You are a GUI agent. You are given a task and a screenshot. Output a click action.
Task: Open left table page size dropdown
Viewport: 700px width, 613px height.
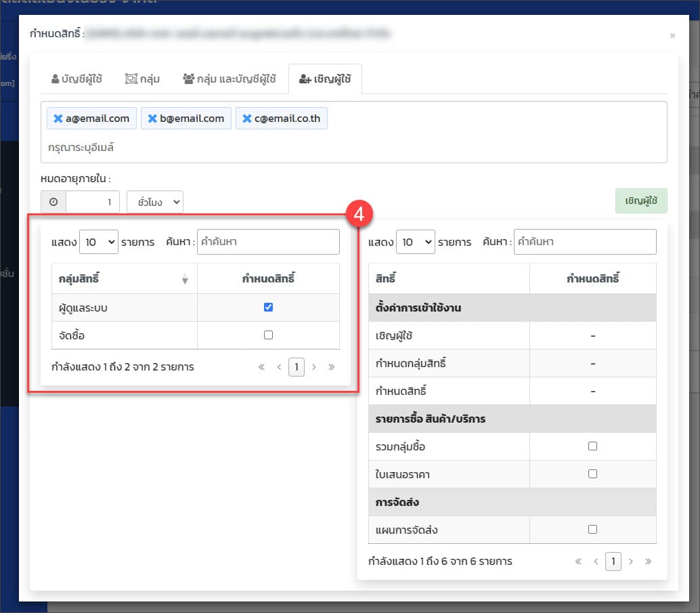click(x=99, y=242)
